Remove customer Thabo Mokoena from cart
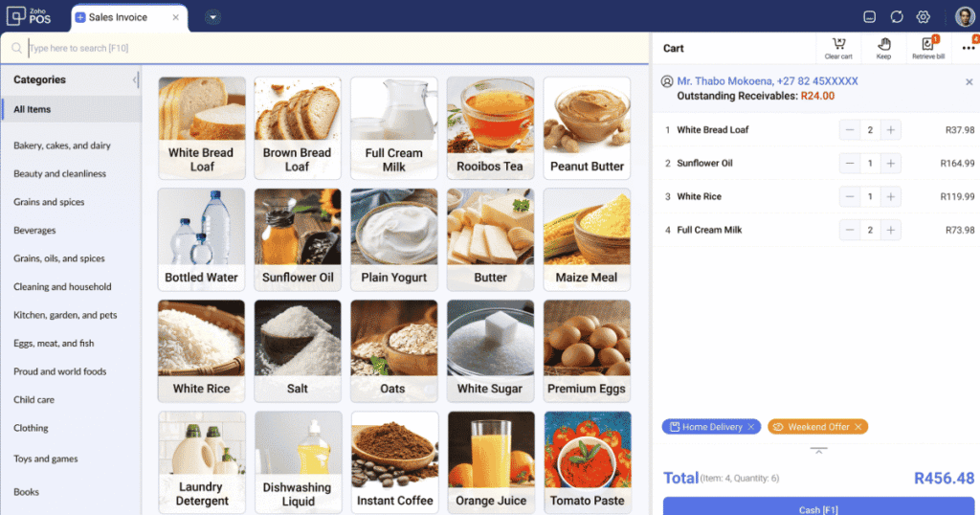The height and width of the screenshot is (515, 980). [969, 82]
